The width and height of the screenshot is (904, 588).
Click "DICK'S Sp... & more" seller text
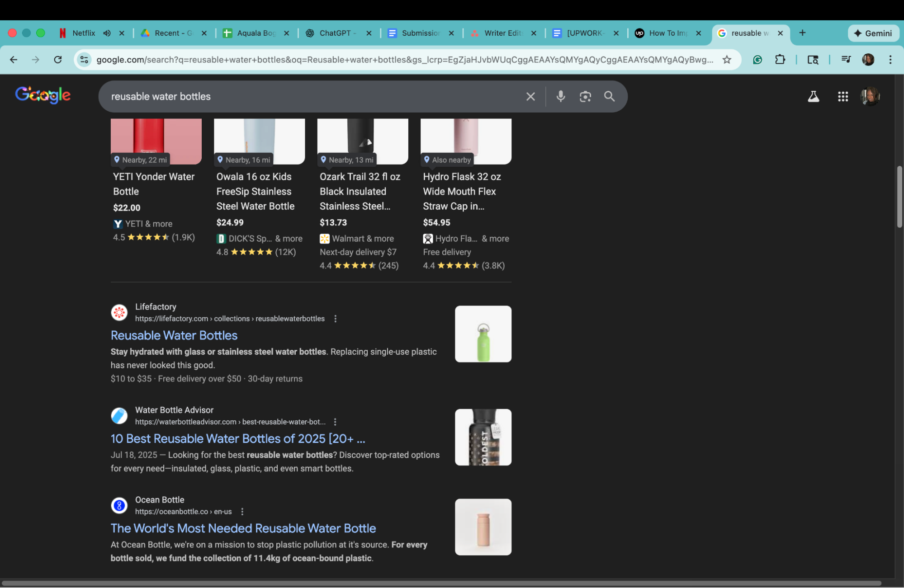coord(265,238)
